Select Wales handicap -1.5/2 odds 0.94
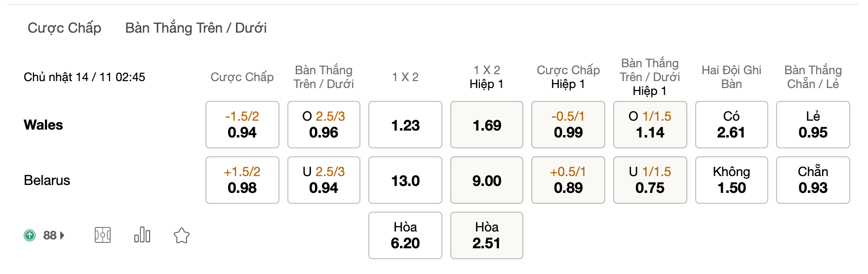Viewport: 868px width, 274px height. click(242, 125)
